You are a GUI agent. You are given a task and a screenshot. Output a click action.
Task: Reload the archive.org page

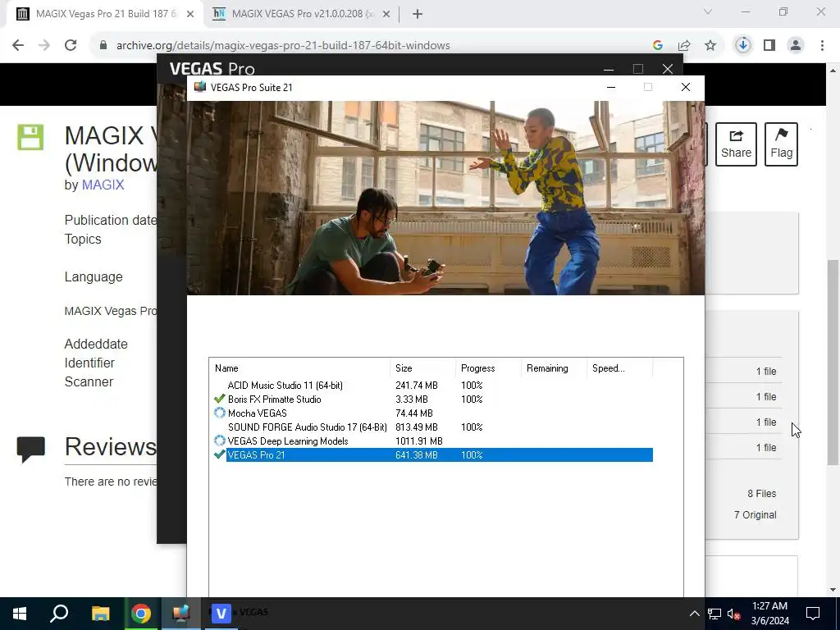pos(71,45)
